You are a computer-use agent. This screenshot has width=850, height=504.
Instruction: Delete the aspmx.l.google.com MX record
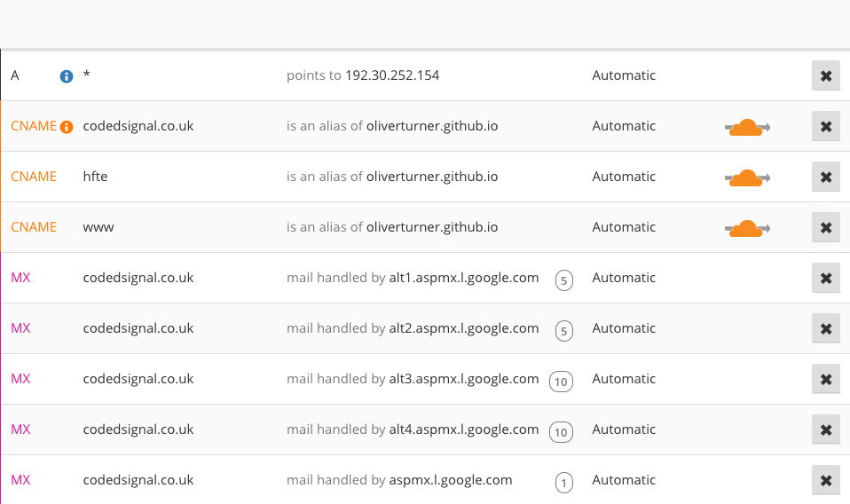pyautogui.click(x=826, y=480)
